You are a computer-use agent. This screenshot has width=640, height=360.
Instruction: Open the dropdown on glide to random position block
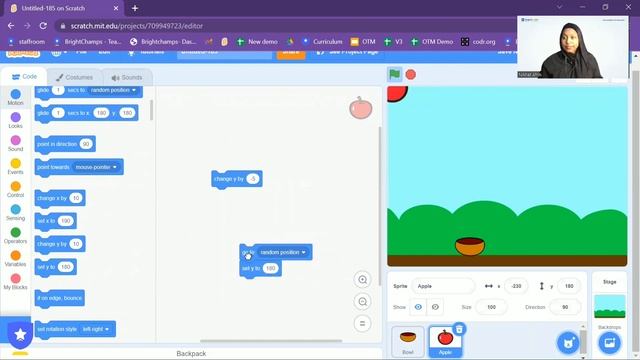pos(113,90)
